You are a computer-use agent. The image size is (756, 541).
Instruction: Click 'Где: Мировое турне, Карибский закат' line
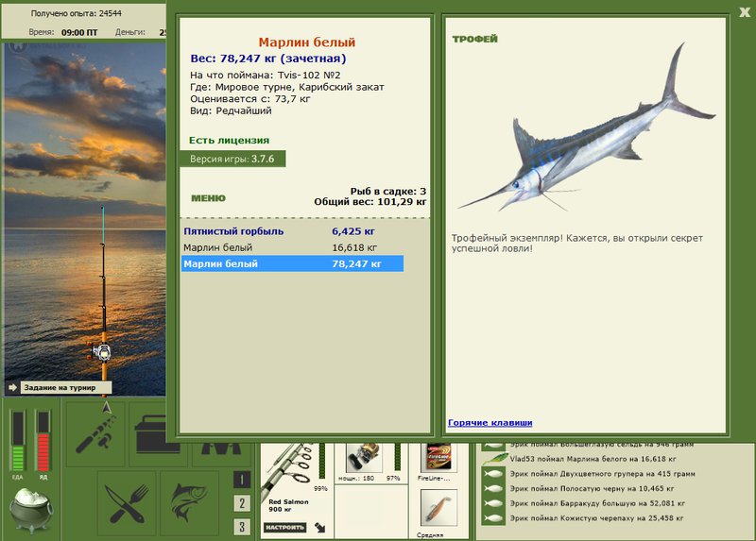(x=287, y=87)
